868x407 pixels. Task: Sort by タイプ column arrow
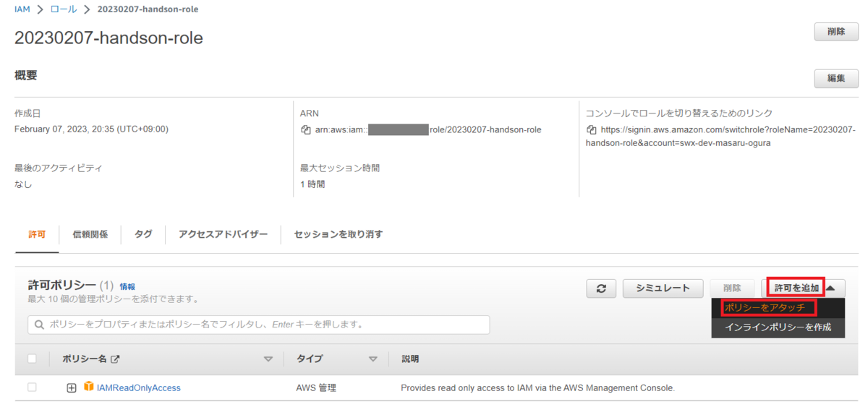click(x=373, y=359)
